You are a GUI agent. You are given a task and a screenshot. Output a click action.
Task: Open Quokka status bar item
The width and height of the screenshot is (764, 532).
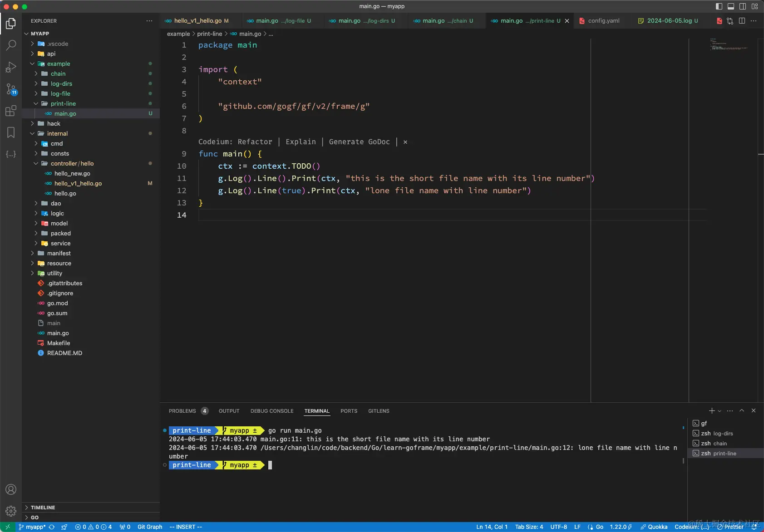(x=654, y=527)
